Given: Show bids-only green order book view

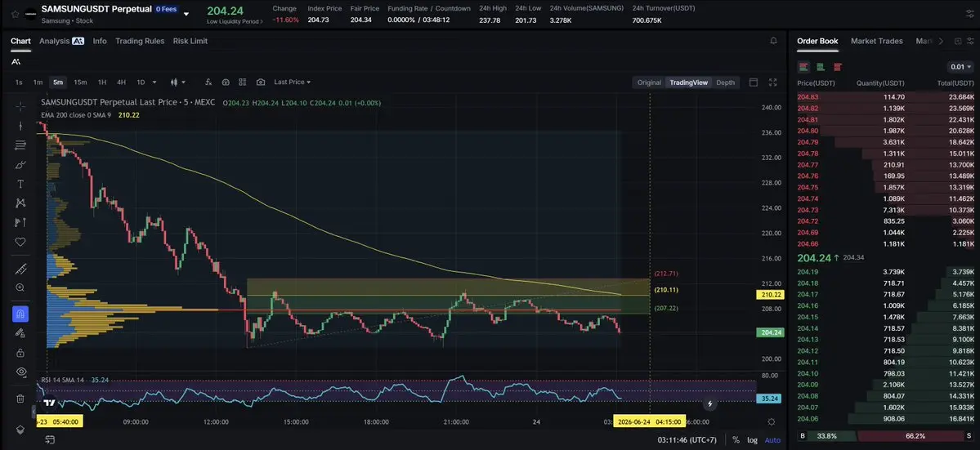Looking at the screenshot, I should tap(821, 67).
